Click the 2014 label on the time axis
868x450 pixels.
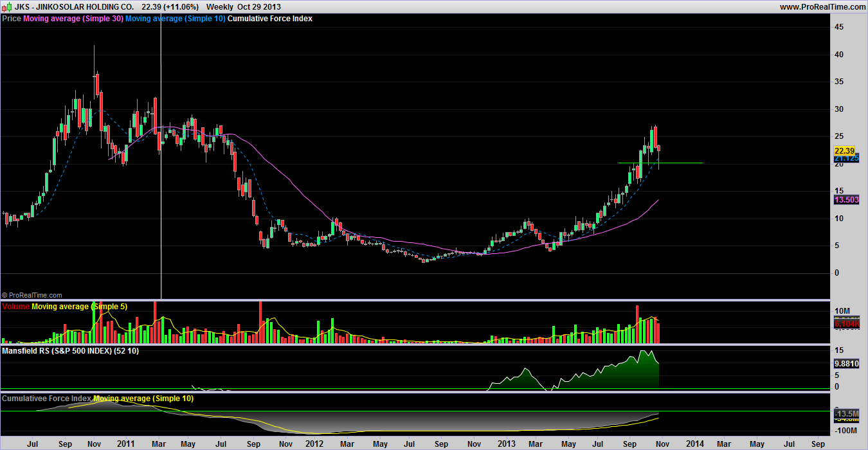pyautogui.click(x=694, y=444)
